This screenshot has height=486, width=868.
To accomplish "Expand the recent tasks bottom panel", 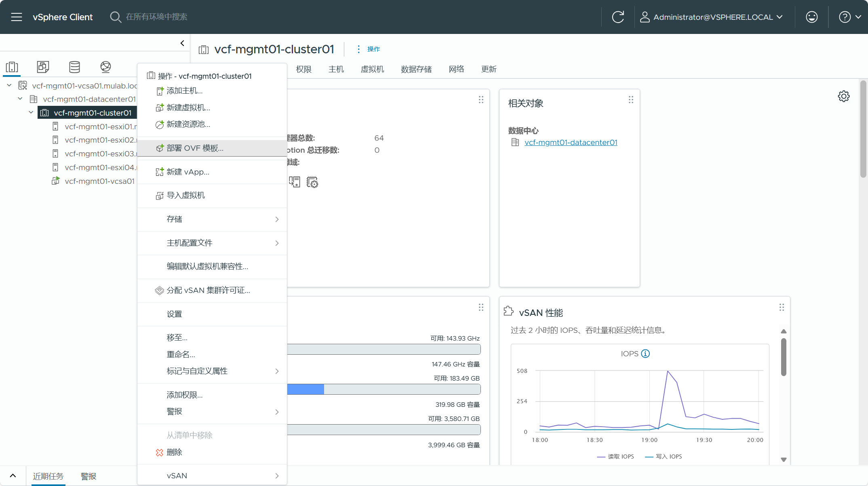I will [13, 475].
